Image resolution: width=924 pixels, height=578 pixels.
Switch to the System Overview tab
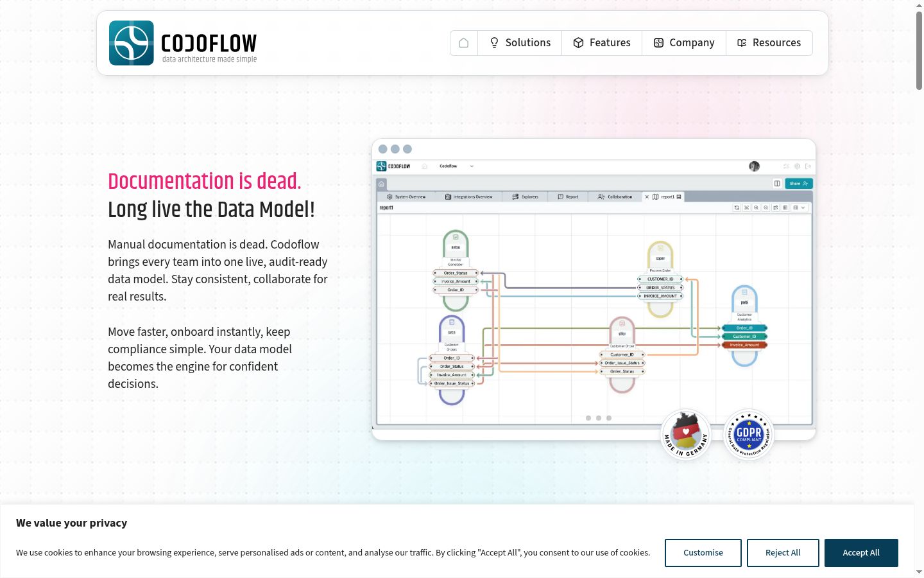pyautogui.click(x=406, y=197)
